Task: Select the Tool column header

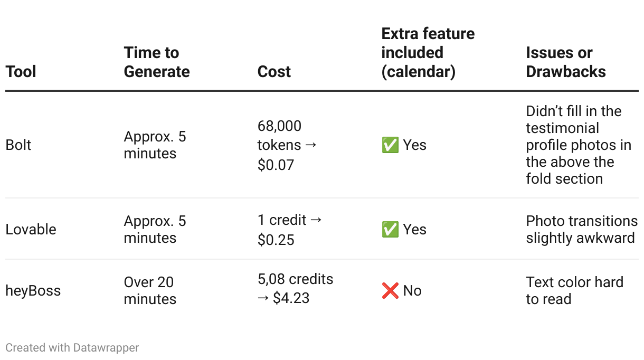Action: [21, 72]
